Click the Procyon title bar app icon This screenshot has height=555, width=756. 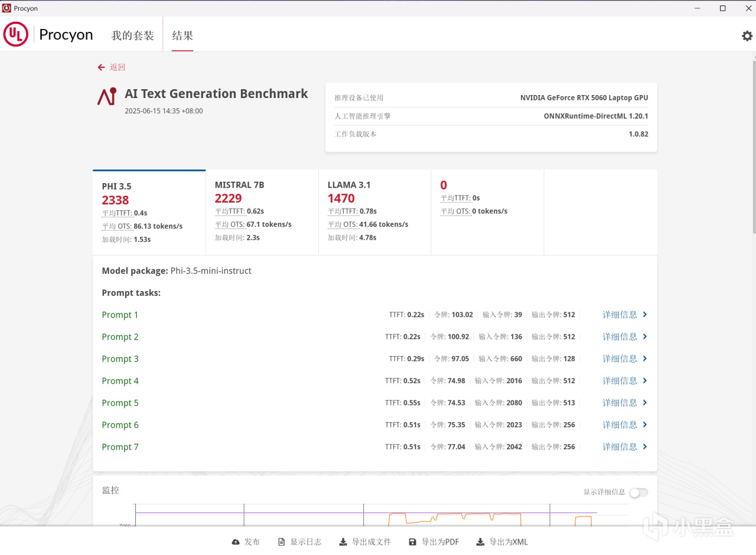click(6, 8)
